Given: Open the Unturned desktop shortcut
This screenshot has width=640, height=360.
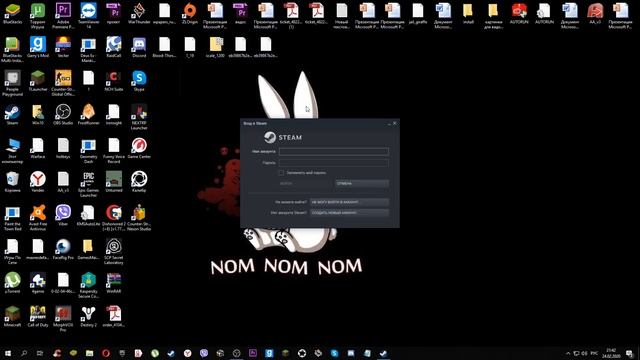Looking at the screenshot, I should 114,182.
